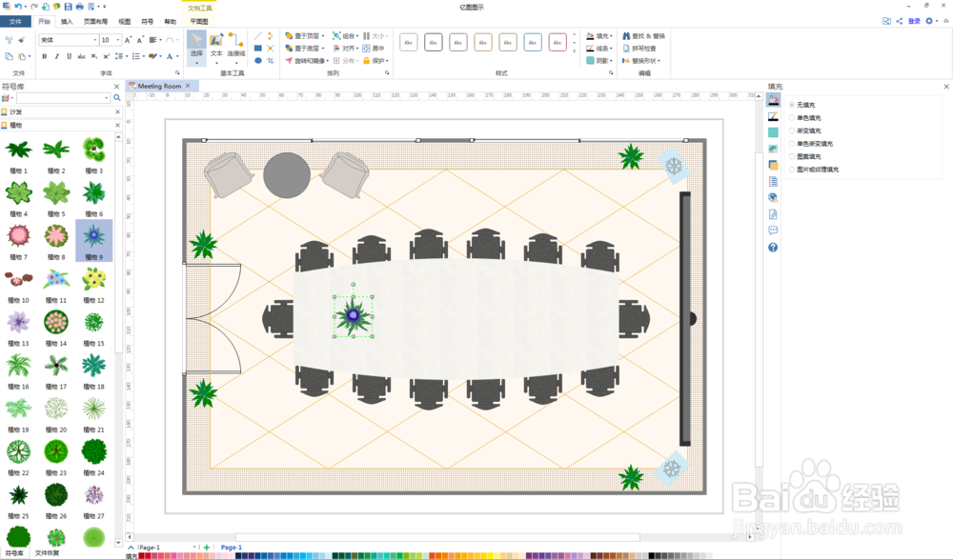Switch to the 视图 view tab

(x=125, y=21)
